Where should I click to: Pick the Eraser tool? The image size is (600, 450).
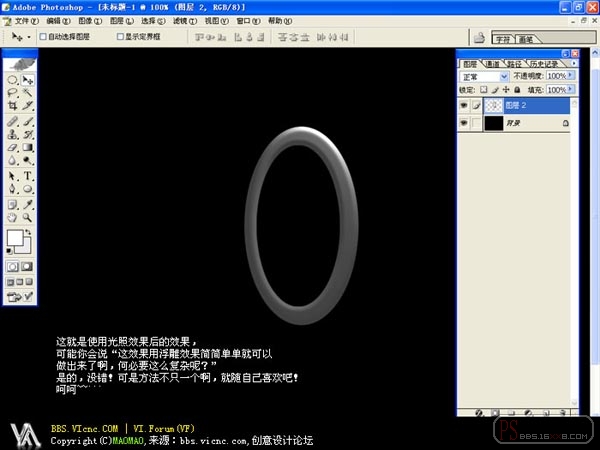(x=13, y=147)
